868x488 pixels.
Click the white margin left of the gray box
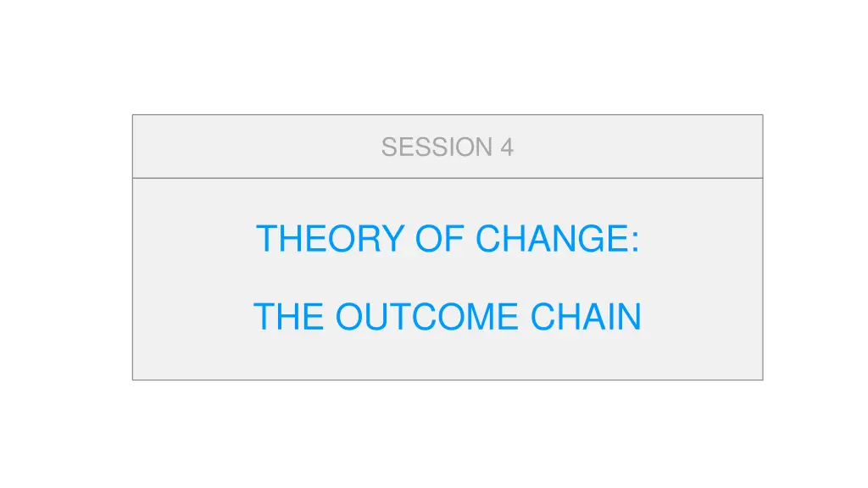(x=66, y=247)
